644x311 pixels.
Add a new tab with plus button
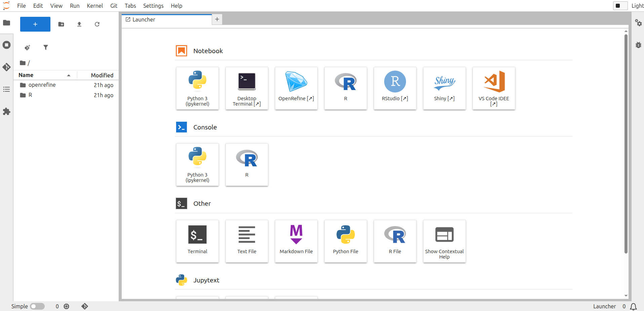(217, 20)
